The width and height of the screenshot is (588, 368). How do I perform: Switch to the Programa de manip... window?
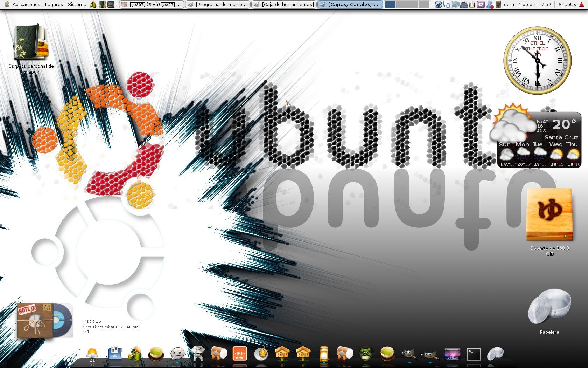click(x=218, y=5)
